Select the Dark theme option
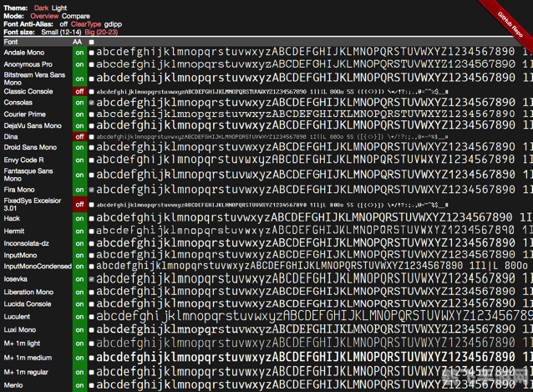The height and width of the screenshot is (392, 533). [x=42, y=8]
